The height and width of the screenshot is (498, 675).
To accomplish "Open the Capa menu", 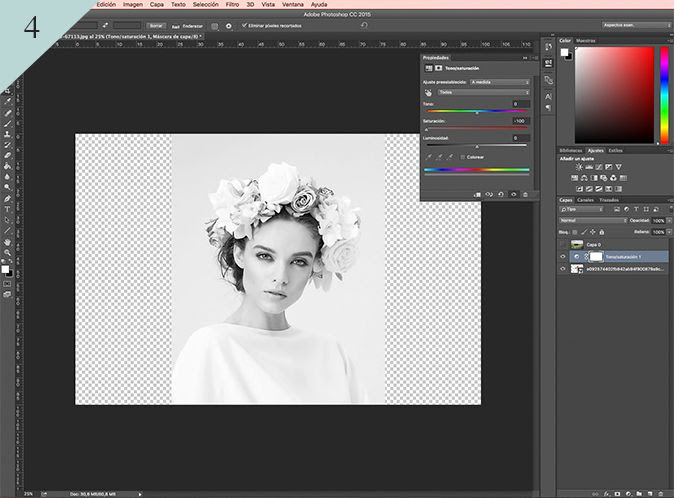I will tap(156, 4).
